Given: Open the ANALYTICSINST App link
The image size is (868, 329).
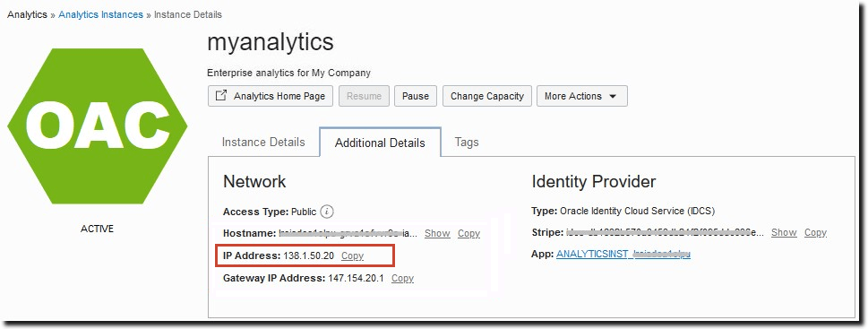Looking at the screenshot, I should click(x=623, y=254).
